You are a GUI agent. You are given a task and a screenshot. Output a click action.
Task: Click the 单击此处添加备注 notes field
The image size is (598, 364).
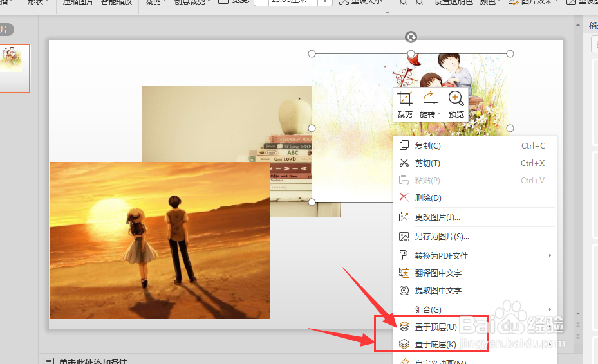pos(93,361)
